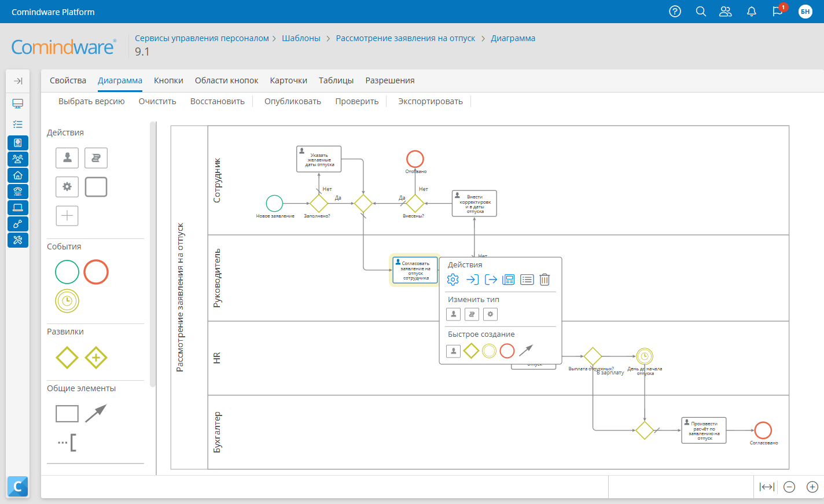
Task: Zoom out the diagram with minus button
Action: point(789,487)
